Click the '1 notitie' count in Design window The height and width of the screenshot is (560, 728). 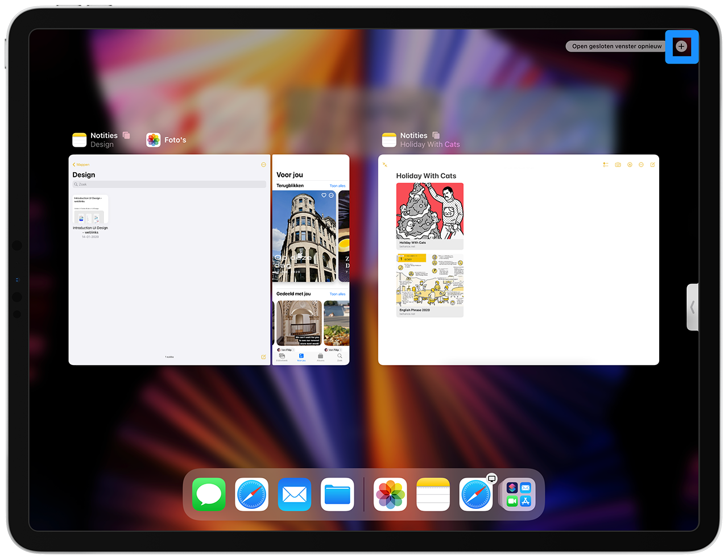169,357
